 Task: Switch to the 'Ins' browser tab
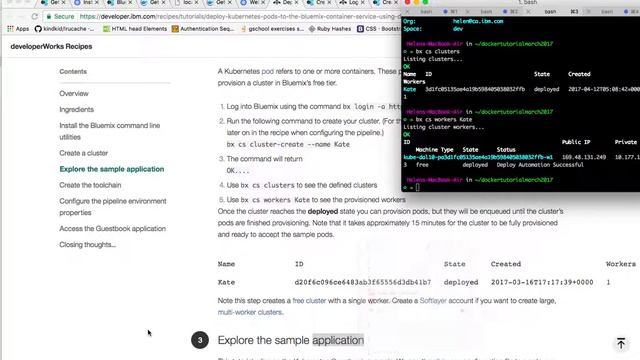click(x=87, y=3)
